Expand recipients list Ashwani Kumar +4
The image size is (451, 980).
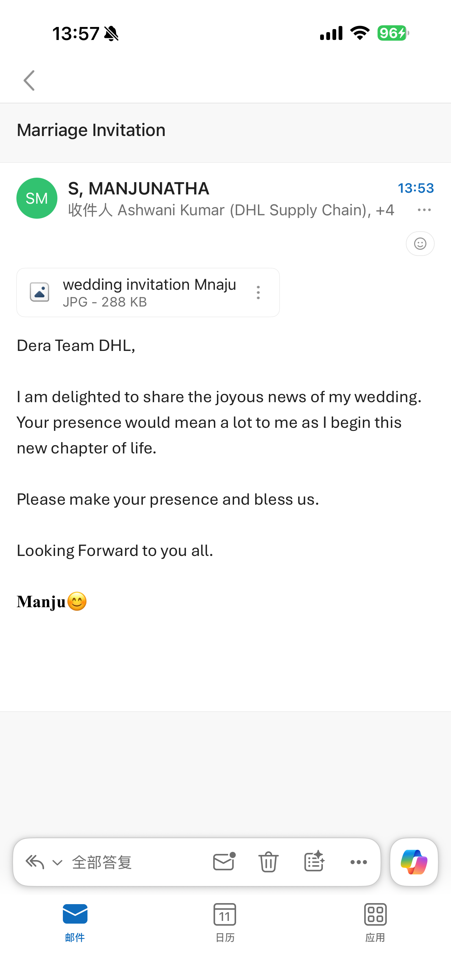point(231,210)
